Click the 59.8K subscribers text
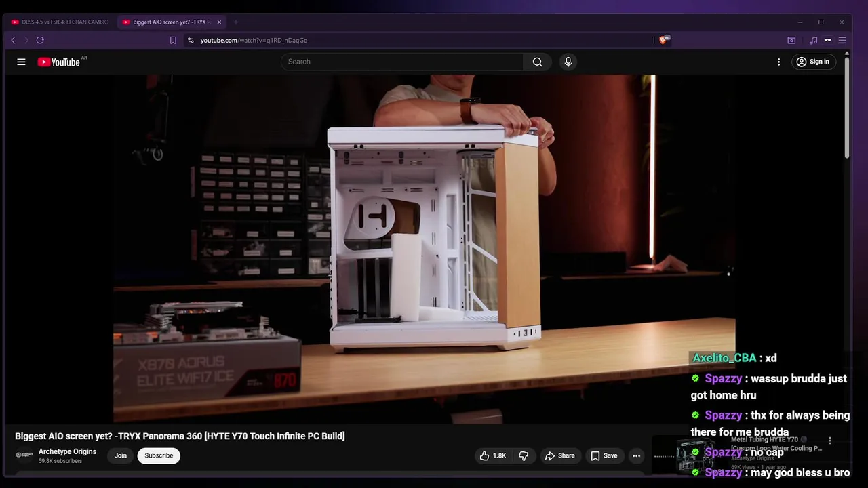Screen dimensions: 868x488 coord(60,461)
